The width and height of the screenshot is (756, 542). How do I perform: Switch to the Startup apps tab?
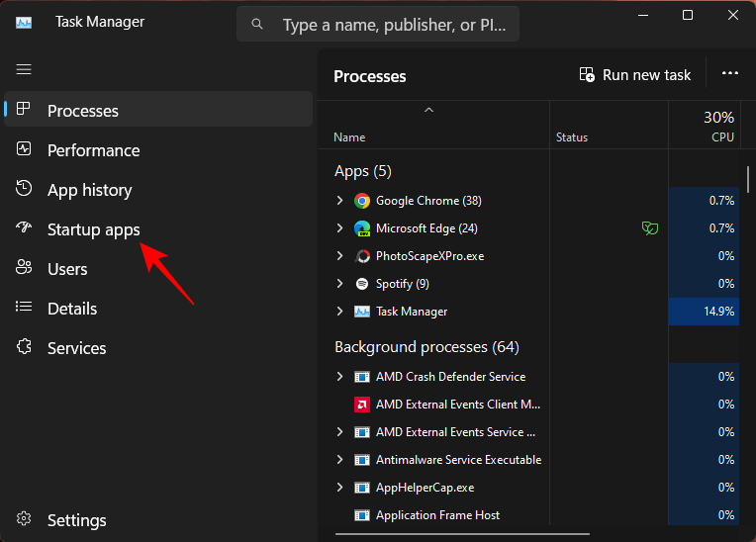tap(94, 229)
